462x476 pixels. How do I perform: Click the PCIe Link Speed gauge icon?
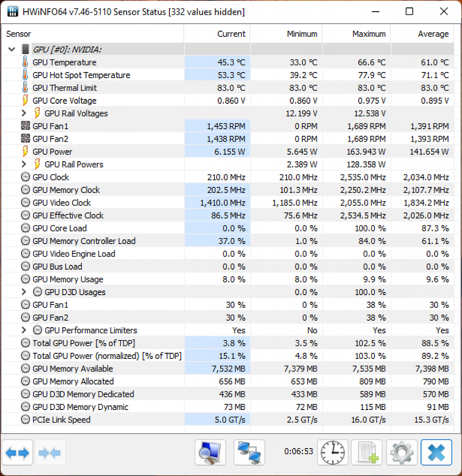tap(25, 419)
